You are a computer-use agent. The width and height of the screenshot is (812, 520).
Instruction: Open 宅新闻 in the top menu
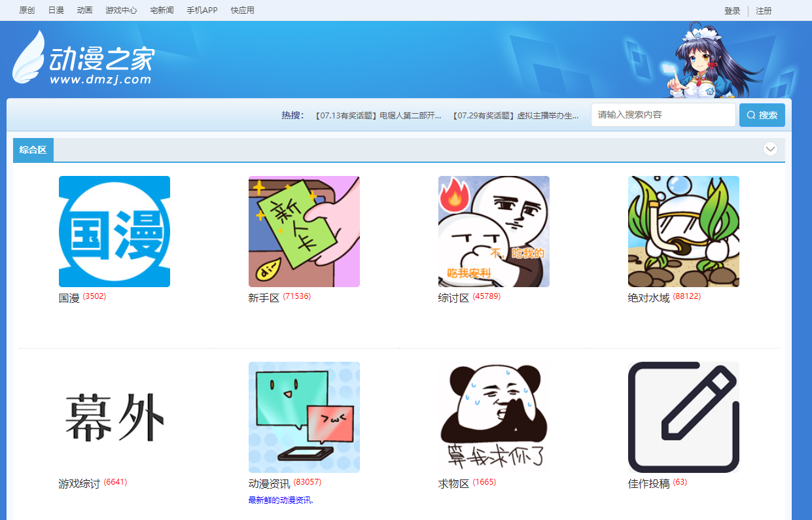(162, 10)
